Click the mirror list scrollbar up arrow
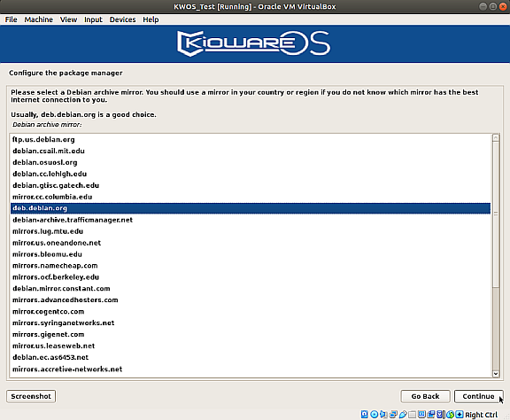The width and height of the screenshot is (510, 420). pos(496,137)
